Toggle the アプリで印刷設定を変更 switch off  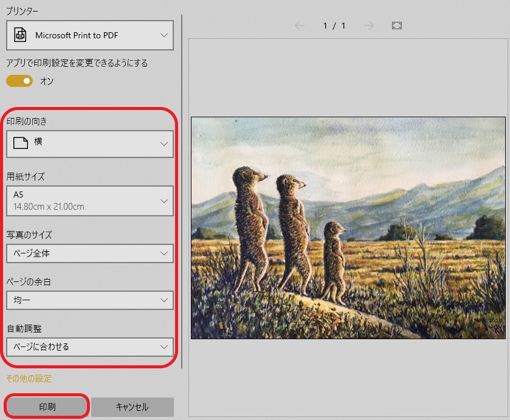pyautogui.click(x=19, y=81)
